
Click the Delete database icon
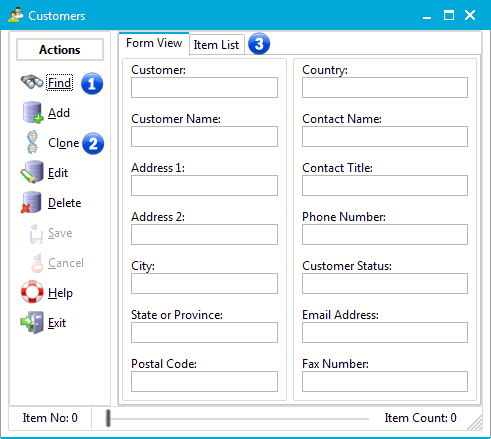[x=31, y=202]
